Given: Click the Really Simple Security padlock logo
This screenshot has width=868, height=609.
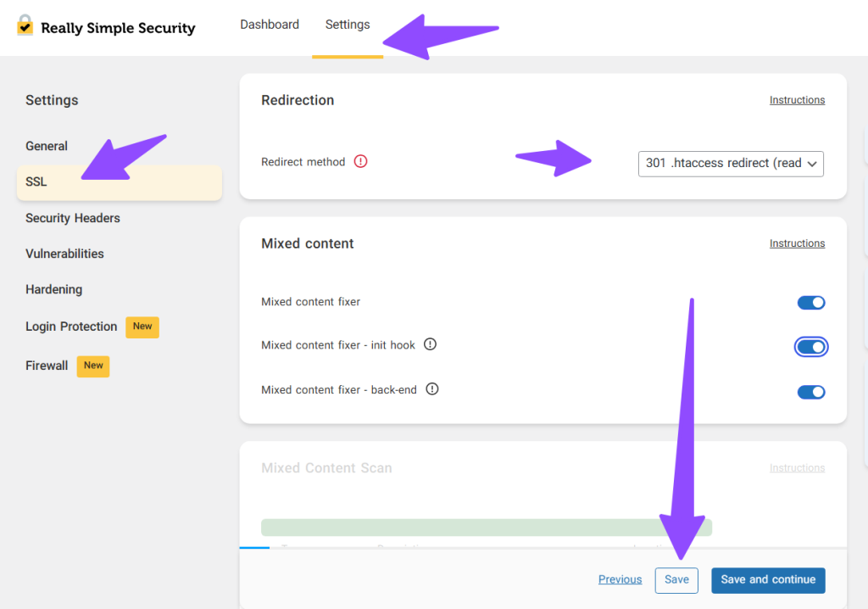Looking at the screenshot, I should pyautogui.click(x=25, y=25).
